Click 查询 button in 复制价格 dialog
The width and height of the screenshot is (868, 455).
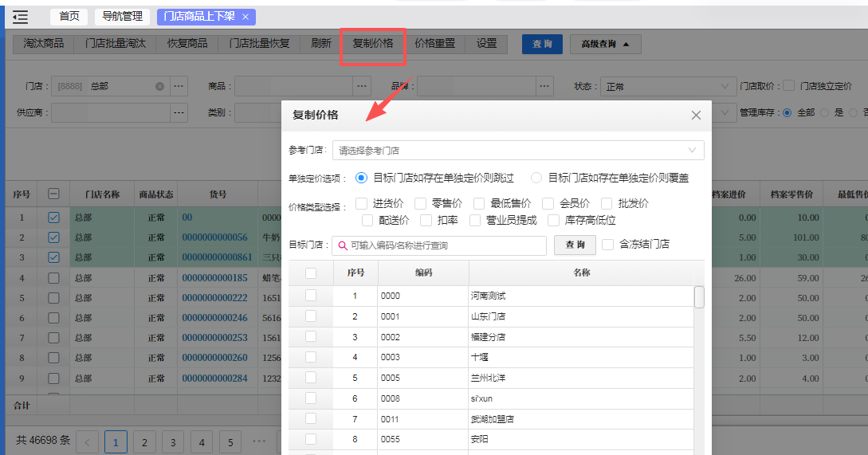[575, 245]
